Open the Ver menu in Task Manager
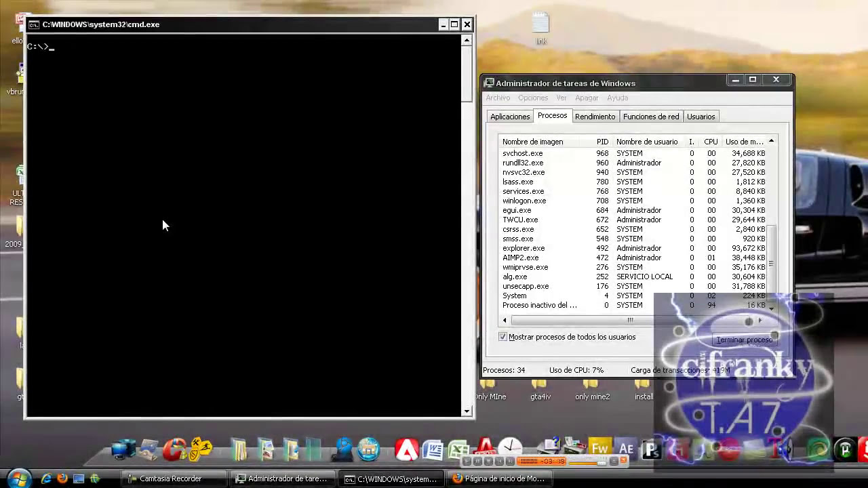 click(x=561, y=98)
